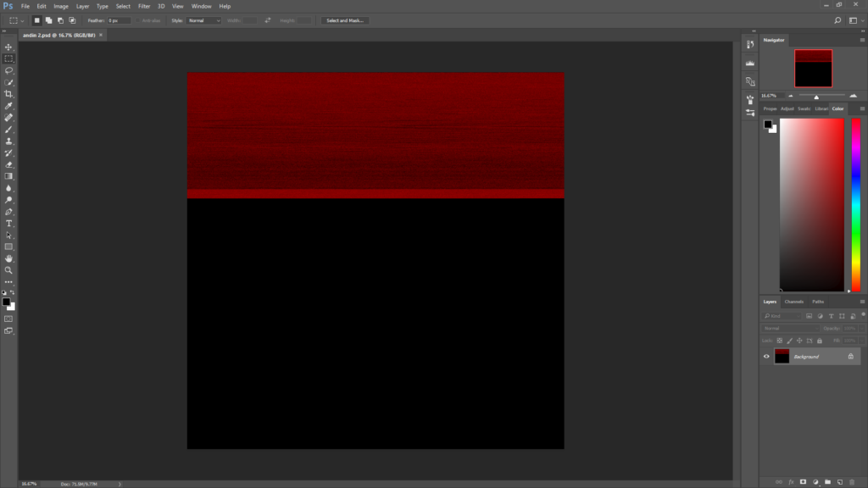Click the Search icon in options bar
868x488 pixels.
pos(837,20)
